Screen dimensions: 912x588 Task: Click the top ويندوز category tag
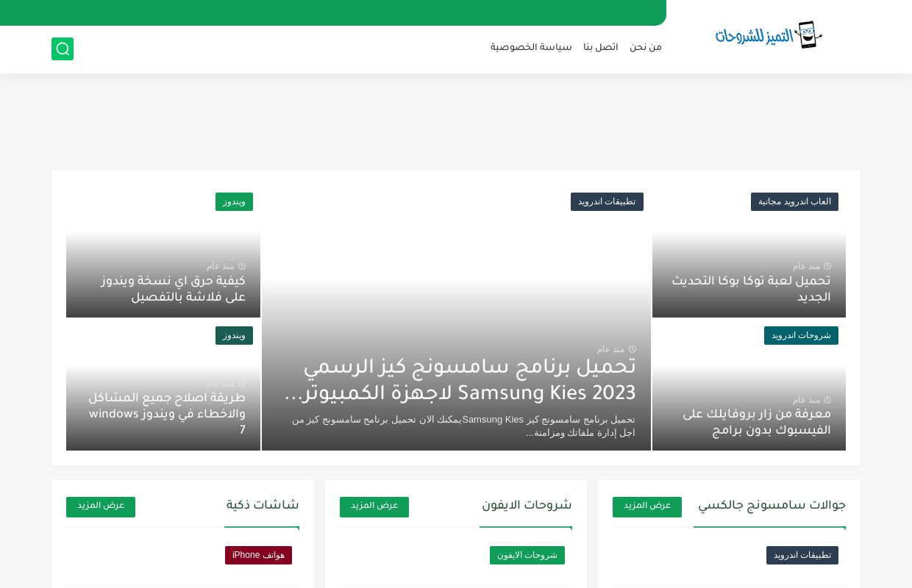[x=234, y=202]
